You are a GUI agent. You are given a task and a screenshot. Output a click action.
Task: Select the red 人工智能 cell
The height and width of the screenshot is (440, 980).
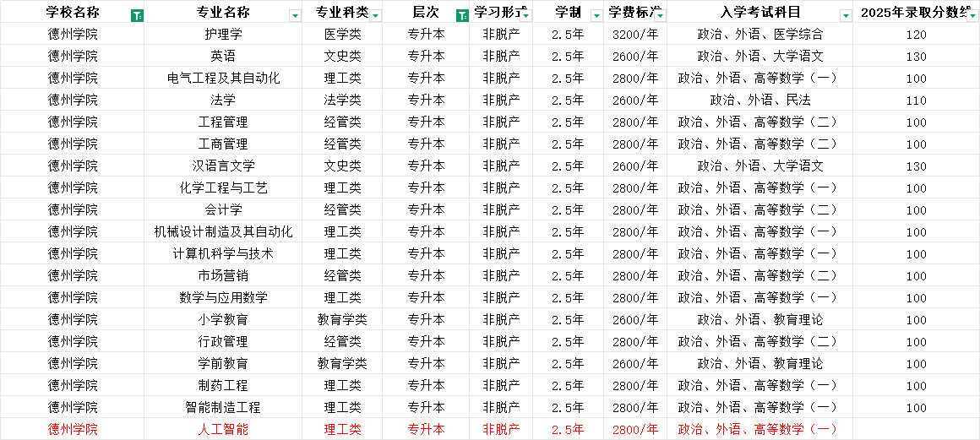click(223, 430)
